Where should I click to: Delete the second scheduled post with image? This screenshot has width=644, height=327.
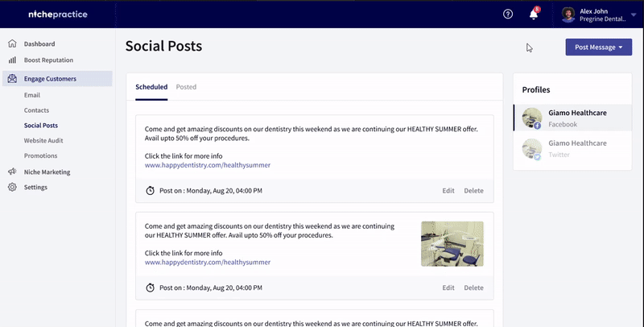click(473, 288)
